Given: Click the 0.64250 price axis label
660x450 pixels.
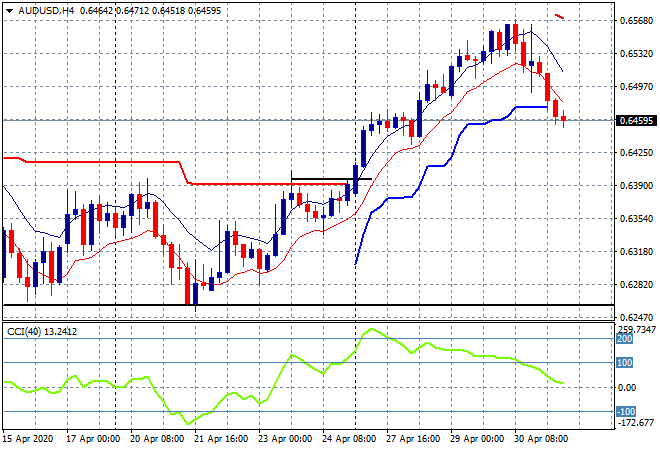Looking at the screenshot, I should pyautogui.click(x=636, y=153).
